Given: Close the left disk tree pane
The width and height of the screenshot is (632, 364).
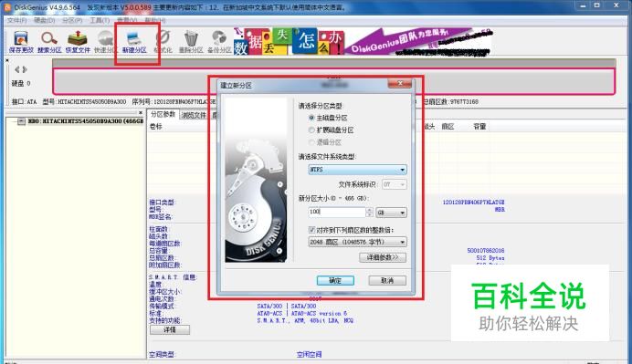Looking at the screenshot, I should [141, 113].
